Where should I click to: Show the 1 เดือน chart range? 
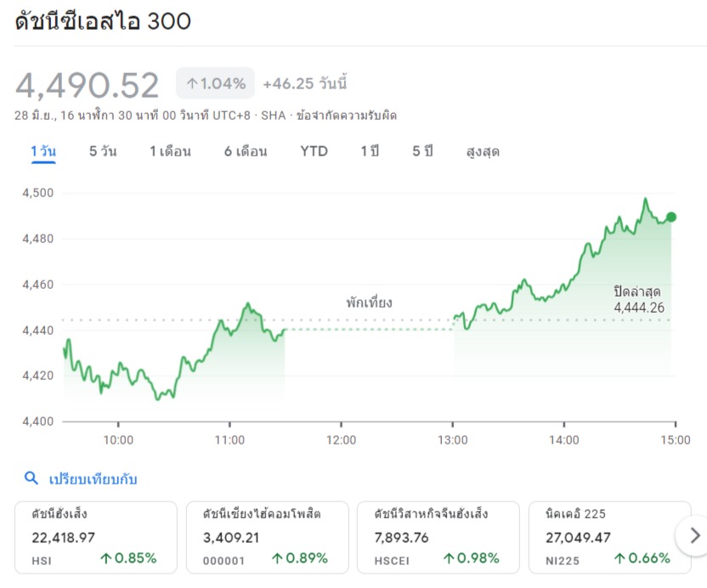tap(170, 152)
